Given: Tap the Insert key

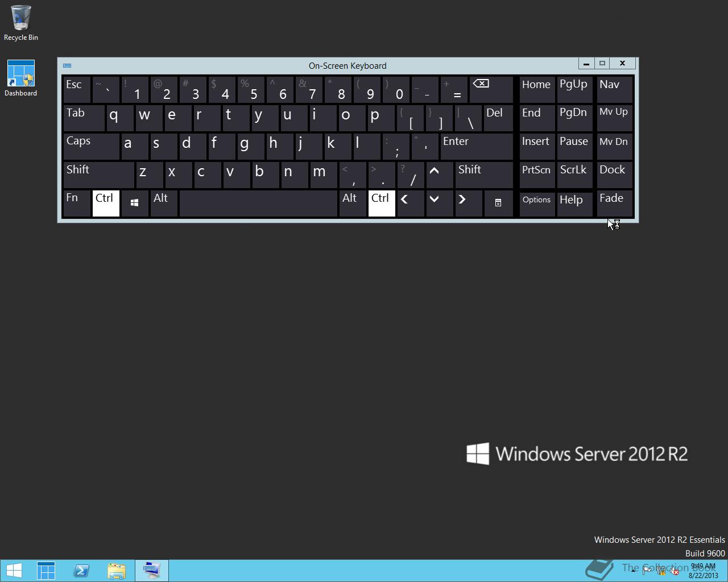Looking at the screenshot, I should click(537, 146).
